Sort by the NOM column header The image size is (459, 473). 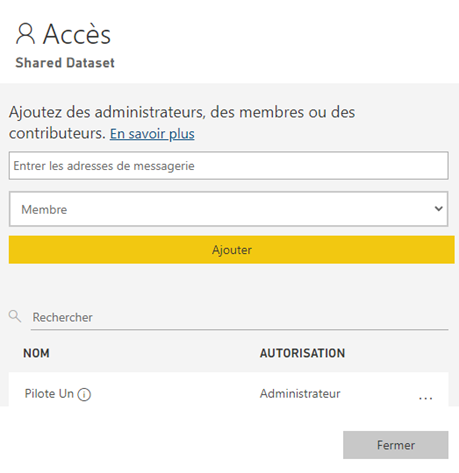coord(36,353)
